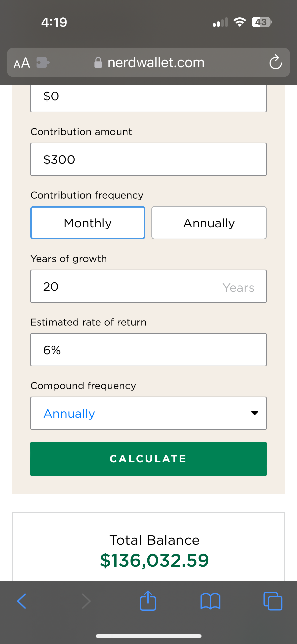Open the Compound frequency dropdown

(148, 413)
